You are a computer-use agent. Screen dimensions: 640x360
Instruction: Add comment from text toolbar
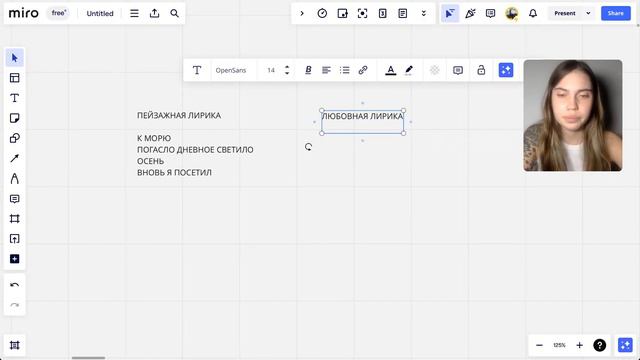point(458,70)
